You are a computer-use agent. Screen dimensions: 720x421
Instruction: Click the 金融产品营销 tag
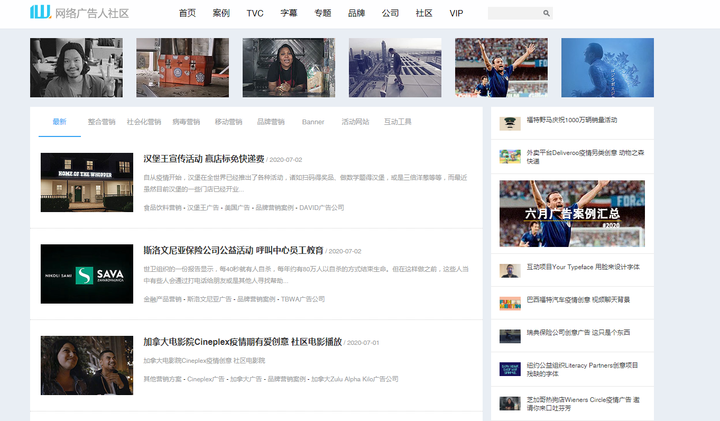tap(163, 299)
